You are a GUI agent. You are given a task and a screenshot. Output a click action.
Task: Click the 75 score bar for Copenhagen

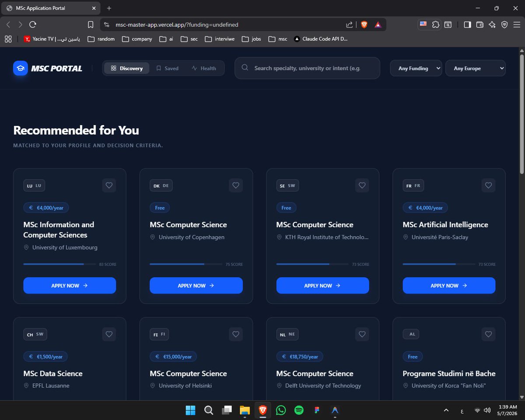coord(186,264)
